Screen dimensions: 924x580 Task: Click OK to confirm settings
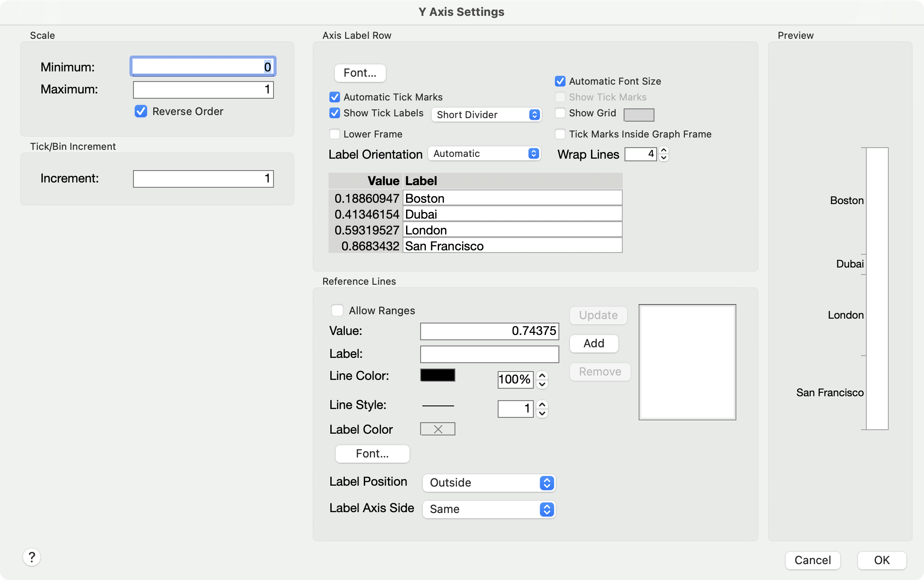(x=882, y=560)
